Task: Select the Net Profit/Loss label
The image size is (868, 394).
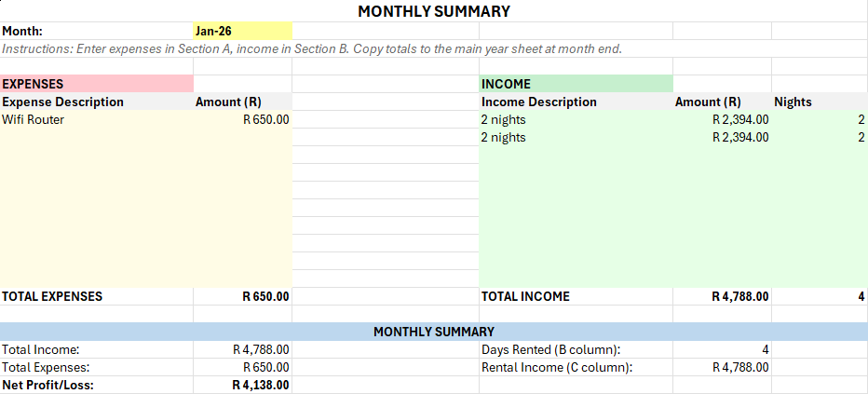Action: point(48,385)
